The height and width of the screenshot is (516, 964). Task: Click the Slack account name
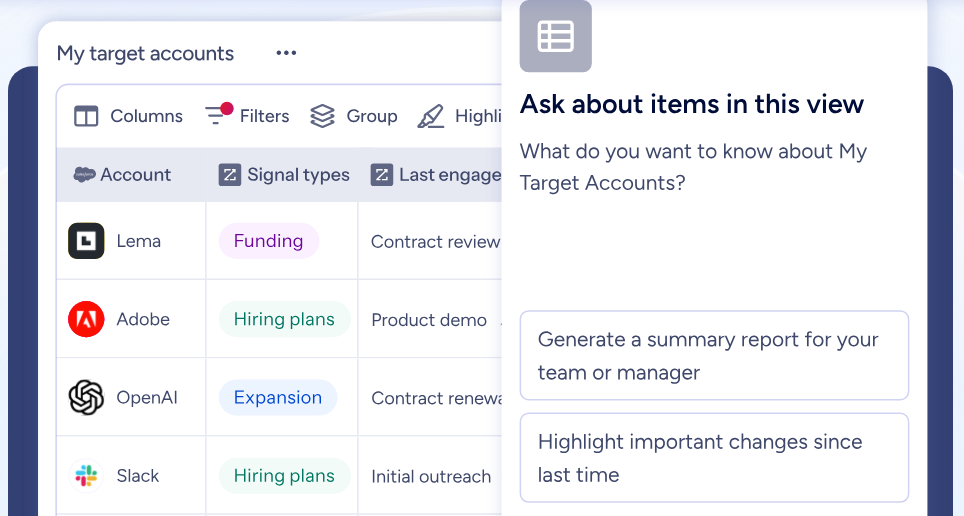click(138, 475)
